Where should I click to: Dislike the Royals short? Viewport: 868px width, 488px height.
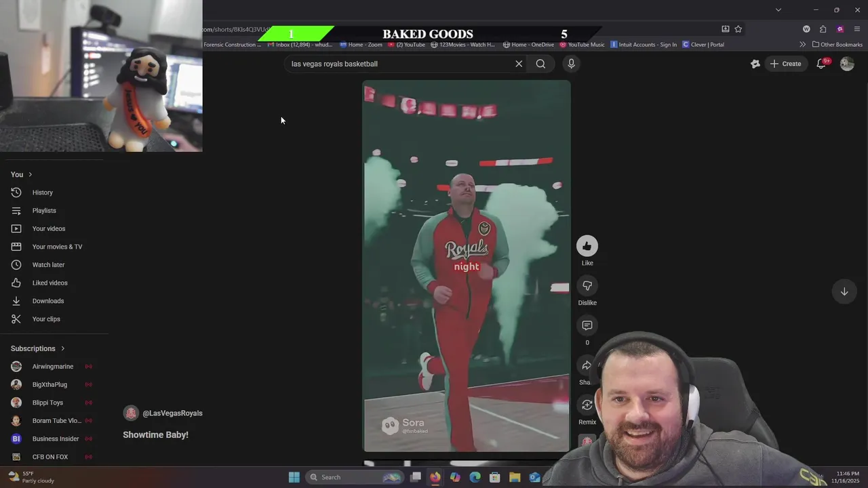pos(587,286)
